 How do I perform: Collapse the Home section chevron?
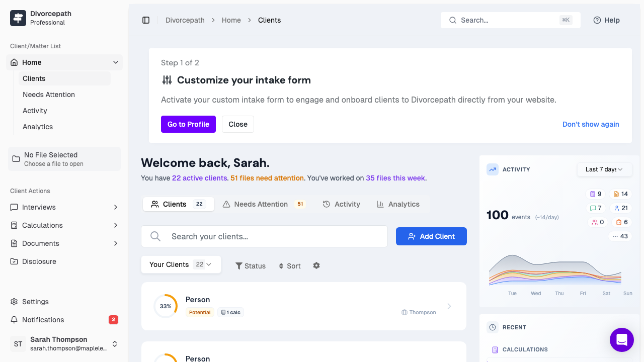(116, 62)
